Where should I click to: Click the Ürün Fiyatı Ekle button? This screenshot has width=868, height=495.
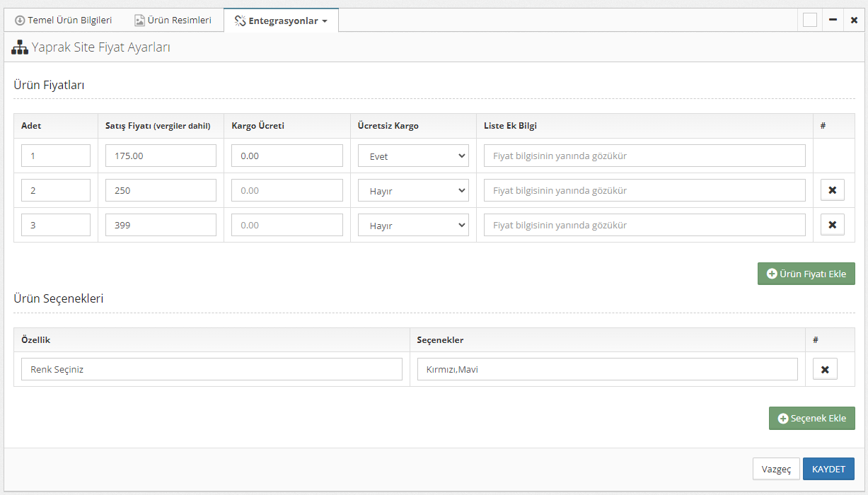pos(806,274)
